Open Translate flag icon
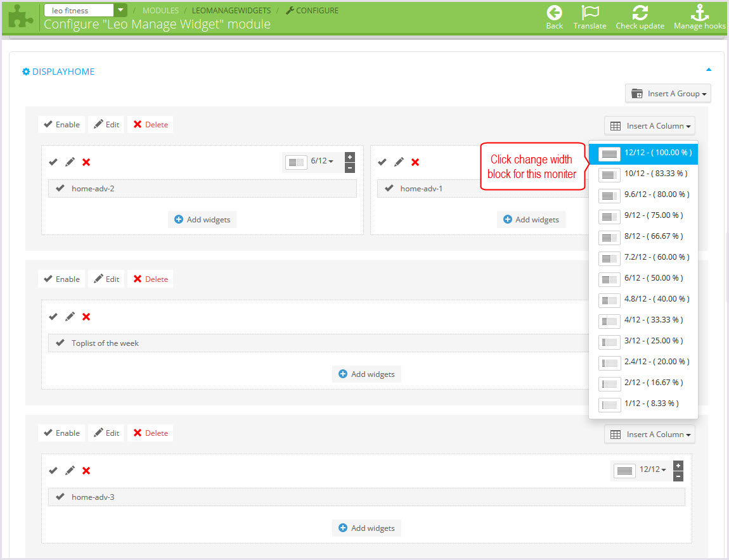This screenshot has height=560, width=729. point(590,13)
